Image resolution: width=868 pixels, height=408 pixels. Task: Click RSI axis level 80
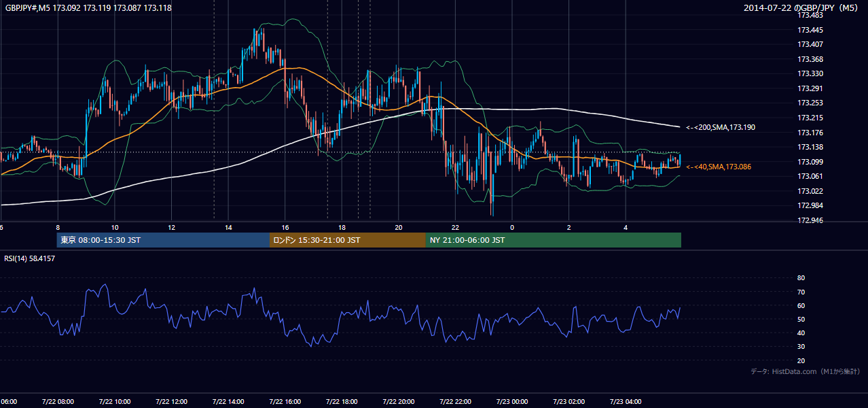(801, 278)
